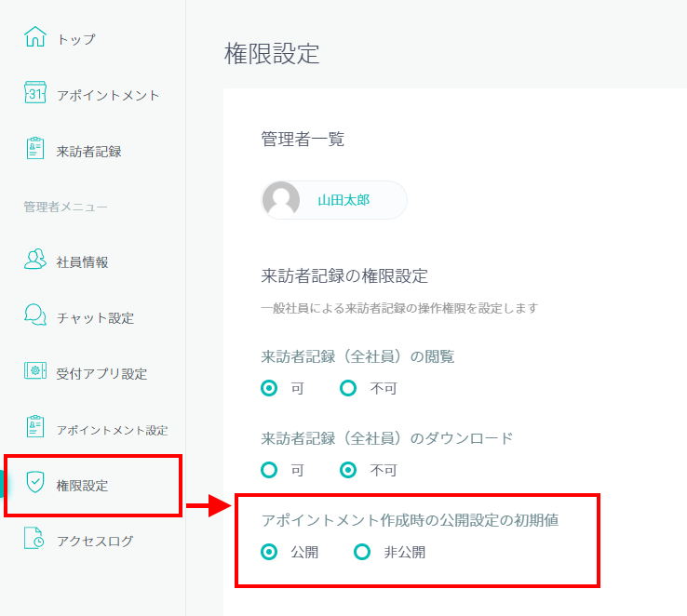This screenshot has height=616, width=687.
Task: Click the clipboard icon for アポイントメント設定
Action: tap(35, 426)
